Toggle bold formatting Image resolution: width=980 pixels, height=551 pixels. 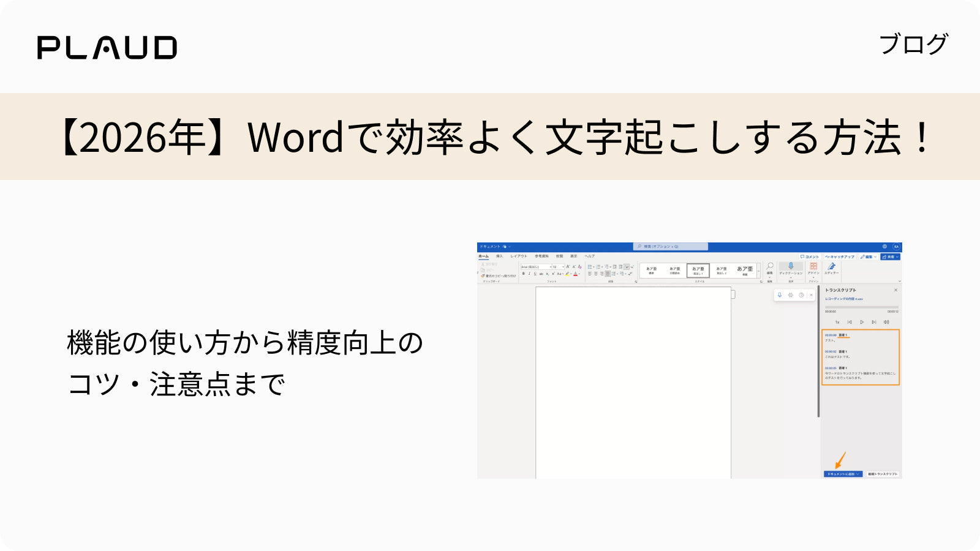524,274
